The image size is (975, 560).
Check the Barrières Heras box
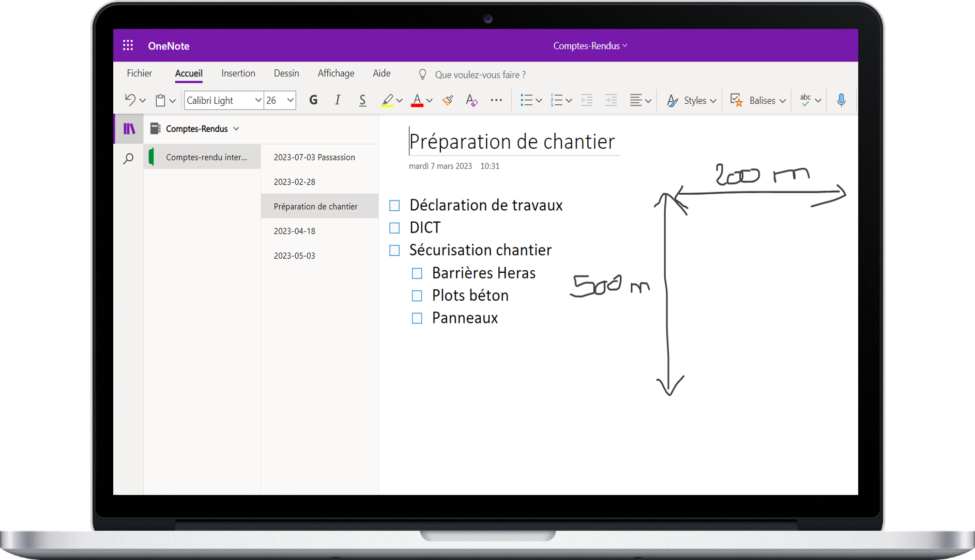pos(417,273)
